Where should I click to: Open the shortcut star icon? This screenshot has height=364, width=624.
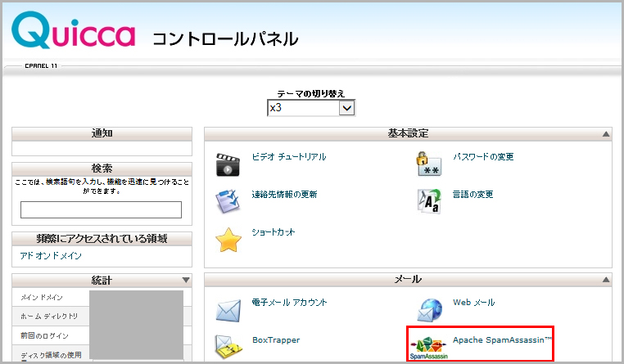(227, 240)
